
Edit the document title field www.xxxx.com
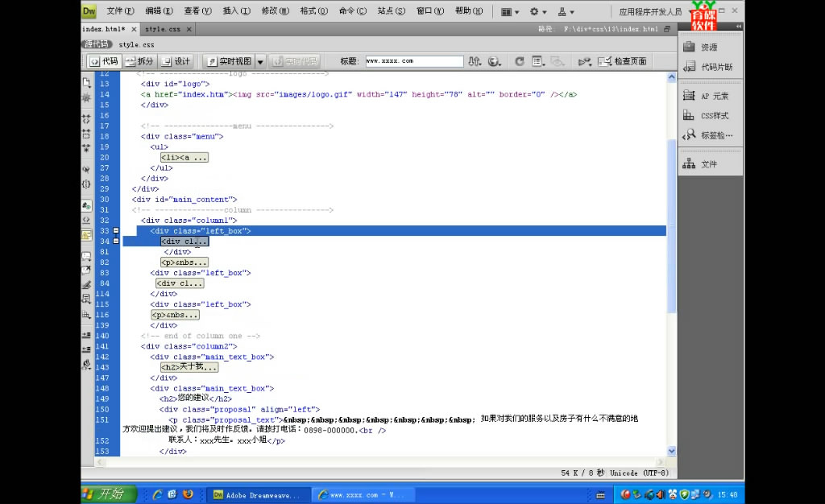tap(414, 61)
